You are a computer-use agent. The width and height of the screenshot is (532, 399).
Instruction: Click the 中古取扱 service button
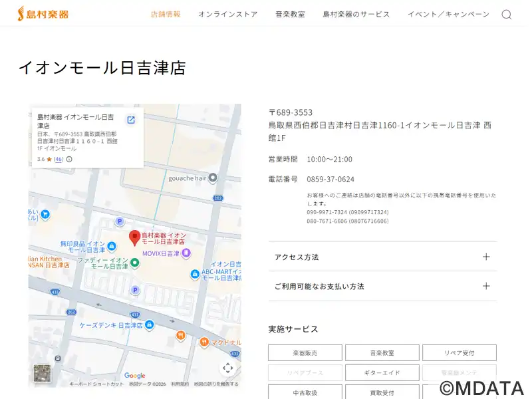click(305, 392)
